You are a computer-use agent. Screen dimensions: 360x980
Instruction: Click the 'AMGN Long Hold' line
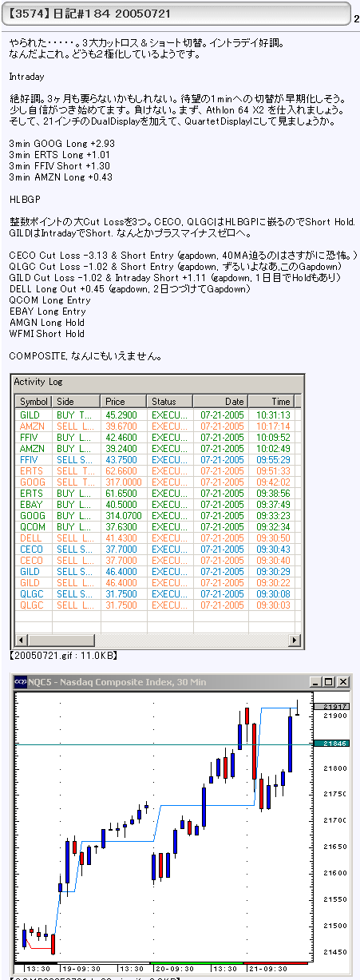pyautogui.click(x=46, y=323)
